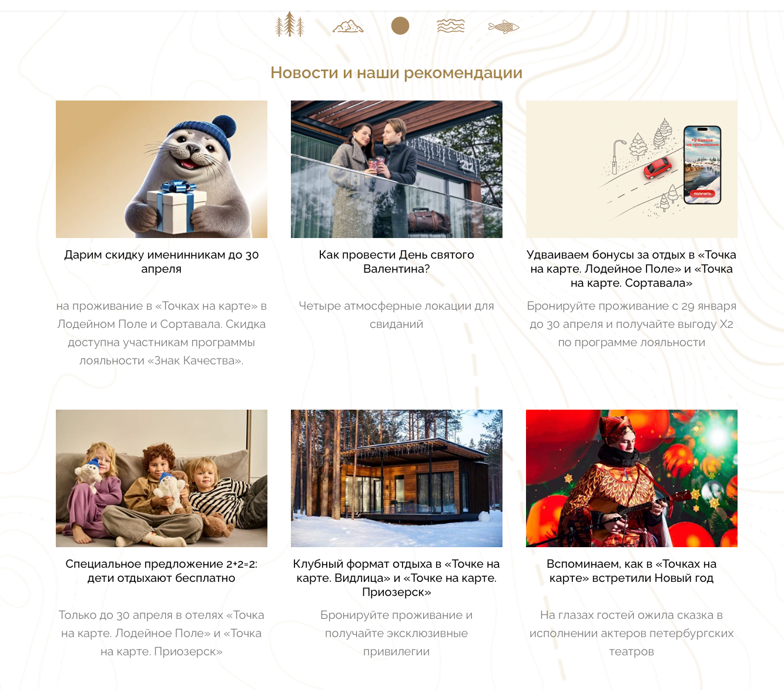
Task: Open 'Клубный формат отдыха' article title
Action: point(397,578)
